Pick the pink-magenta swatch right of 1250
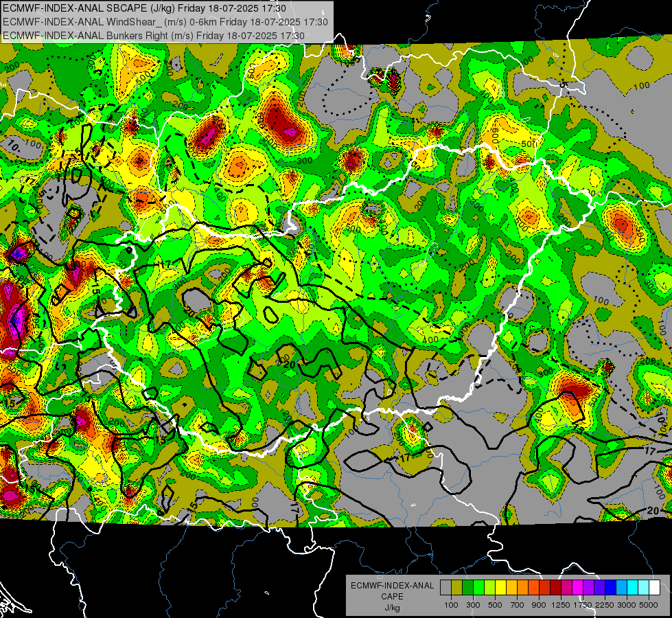672x618 pixels. click(x=566, y=587)
